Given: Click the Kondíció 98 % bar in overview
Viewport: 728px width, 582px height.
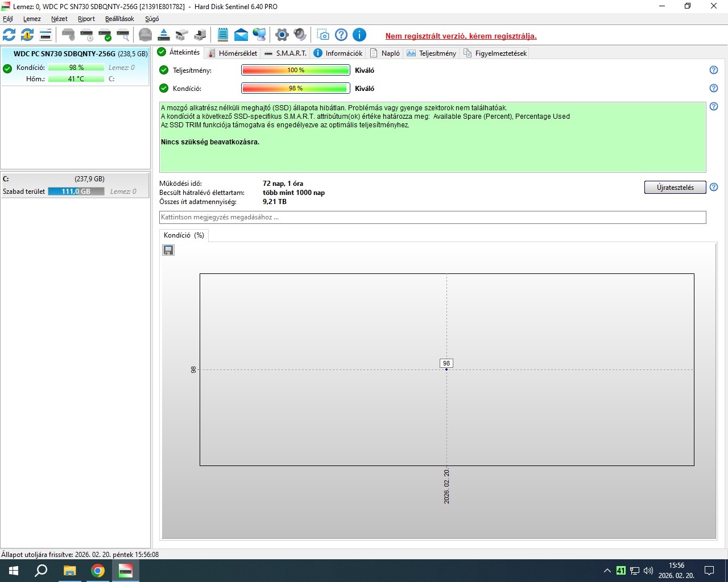Looking at the screenshot, I should pyautogui.click(x=296, y=88).
